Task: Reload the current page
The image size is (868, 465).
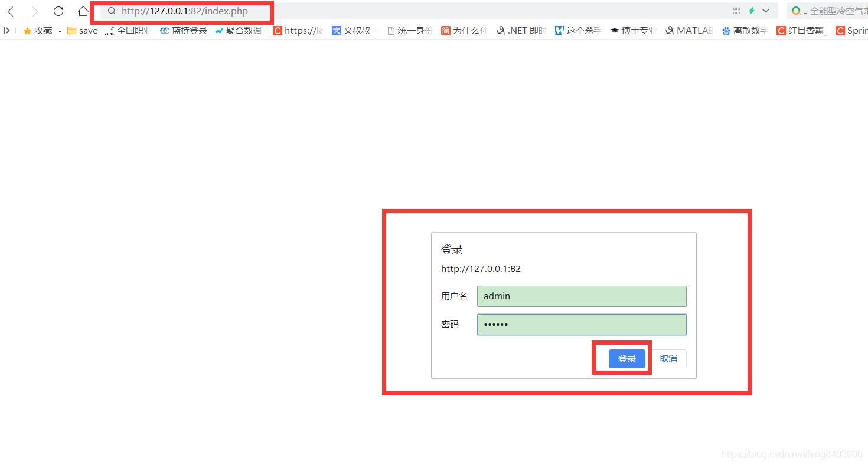Action: pyautogui.click(x=58, y=11)
